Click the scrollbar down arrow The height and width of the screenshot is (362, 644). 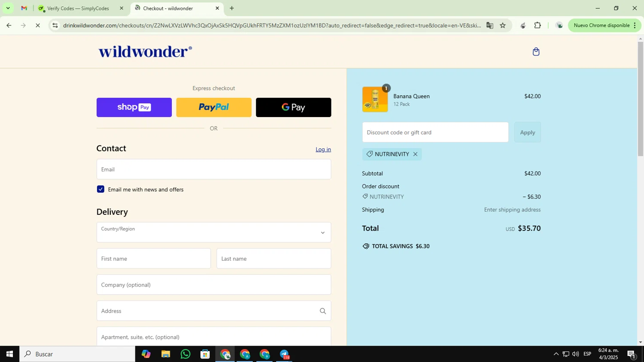coord(640,342)
